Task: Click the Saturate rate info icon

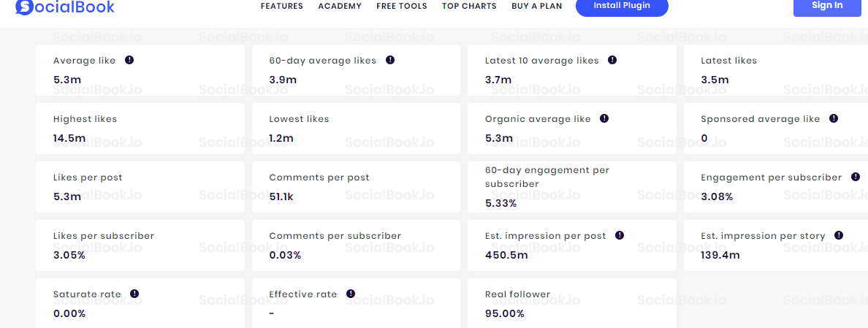Action: pyautogui.click(x=134, y=294)
